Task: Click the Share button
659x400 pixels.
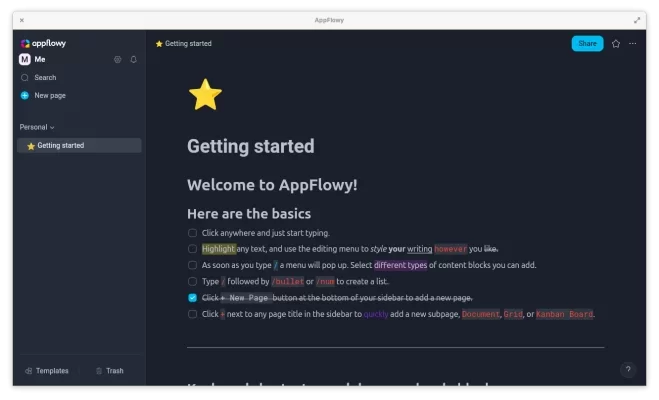Action: pos(587,44)
